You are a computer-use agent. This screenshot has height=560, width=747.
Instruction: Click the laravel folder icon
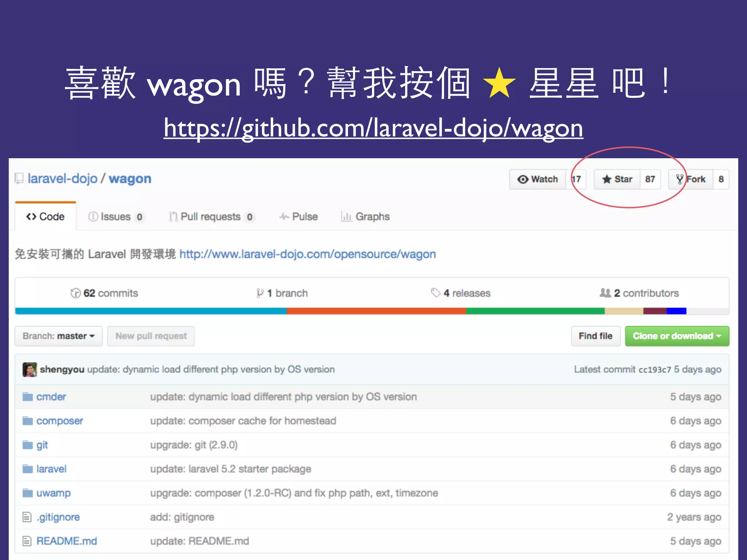(28, 469)
